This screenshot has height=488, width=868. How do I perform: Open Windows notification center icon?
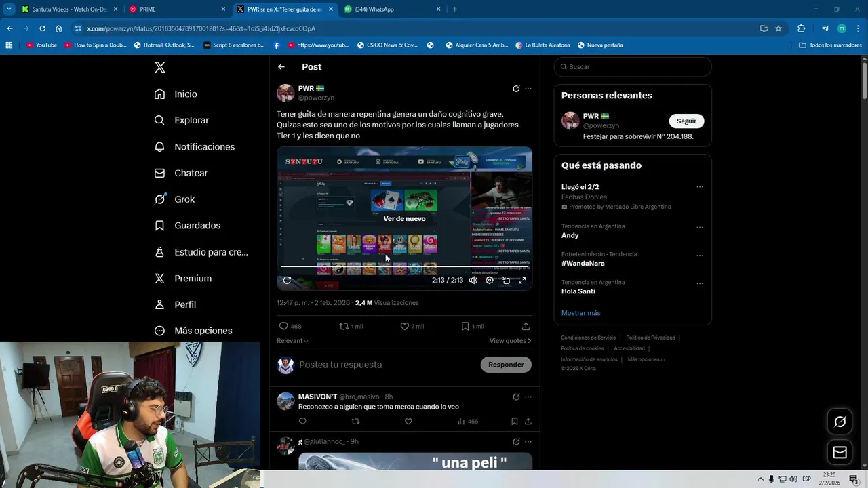[x=853, y=479]
